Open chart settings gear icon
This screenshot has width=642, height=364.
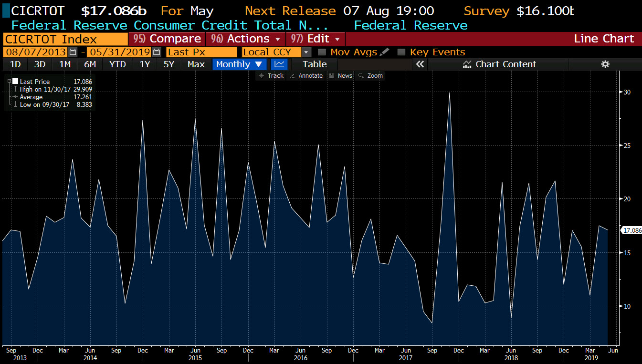point(605,64)
